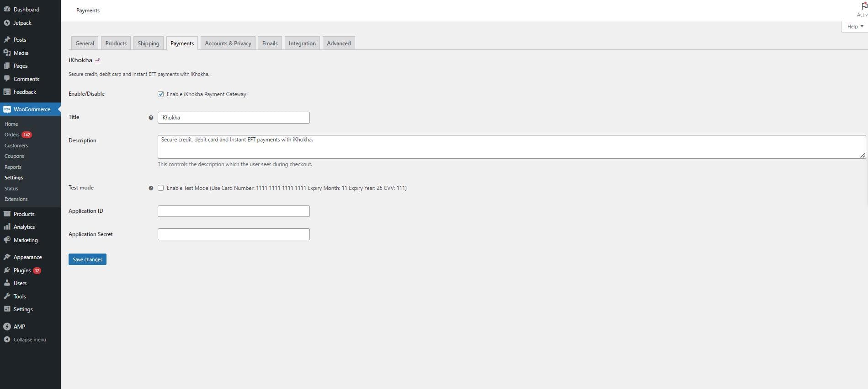Grab the Description textarea resize handle
Screen dimensions: 868x389
pyautogui.click(x=862, y=156)
